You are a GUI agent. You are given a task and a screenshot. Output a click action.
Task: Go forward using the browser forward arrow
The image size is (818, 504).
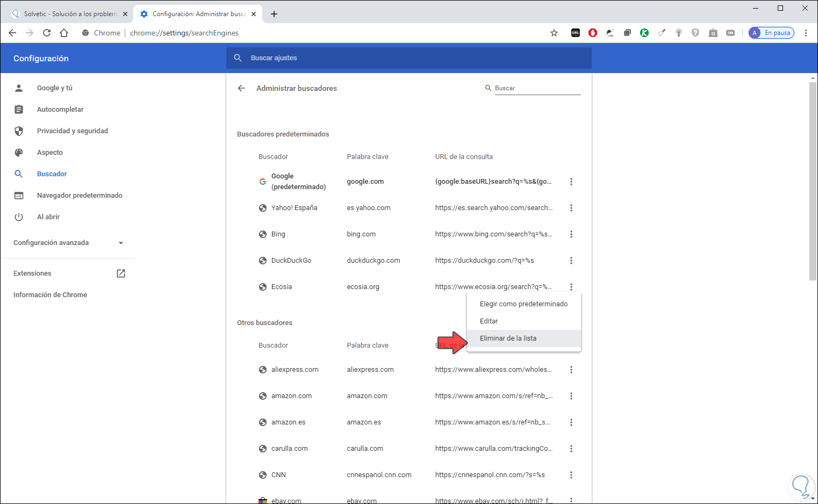tap(30, 33)
